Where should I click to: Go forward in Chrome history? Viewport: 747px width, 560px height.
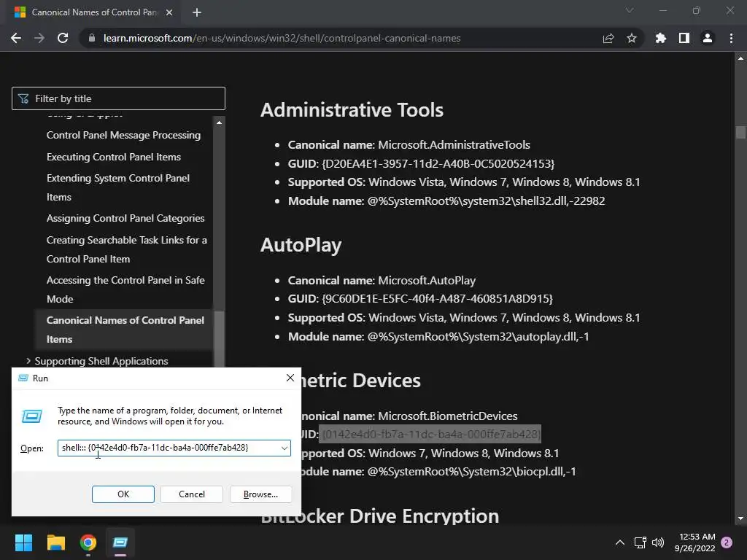[39, 38]
